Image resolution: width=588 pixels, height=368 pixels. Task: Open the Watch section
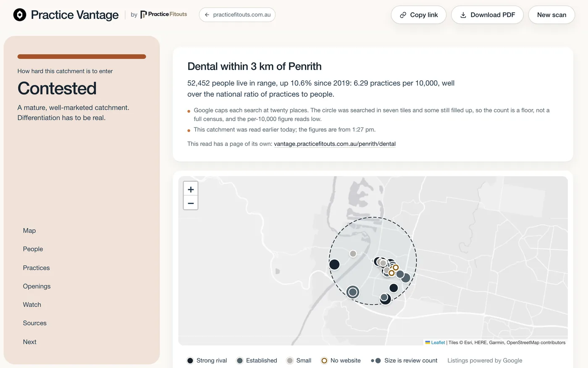tap(32, 305)
